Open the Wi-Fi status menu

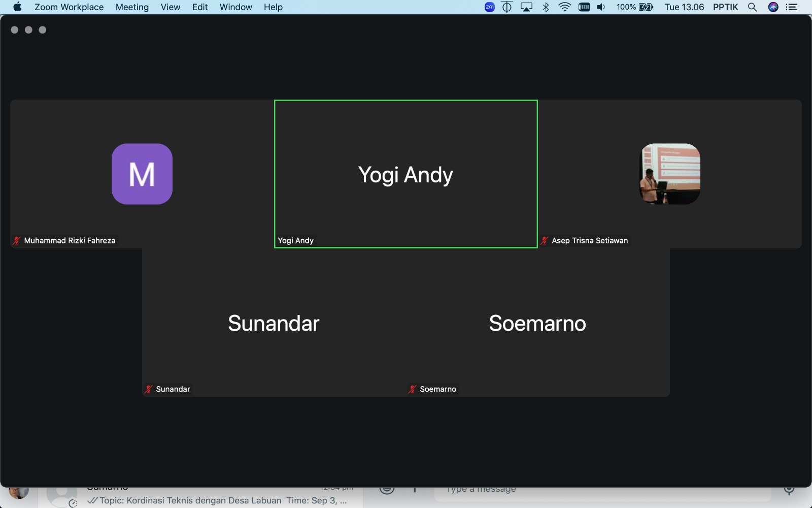tap(565, 7)
